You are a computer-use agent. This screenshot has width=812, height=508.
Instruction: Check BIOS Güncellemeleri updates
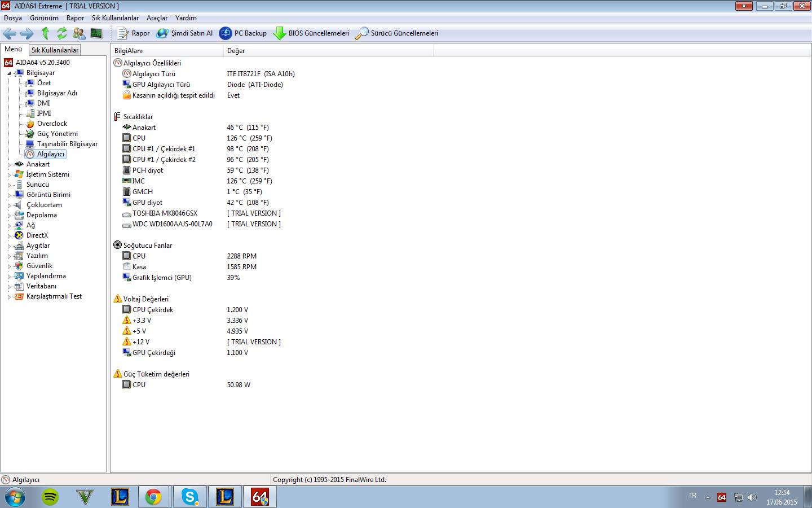coord(311,33)
